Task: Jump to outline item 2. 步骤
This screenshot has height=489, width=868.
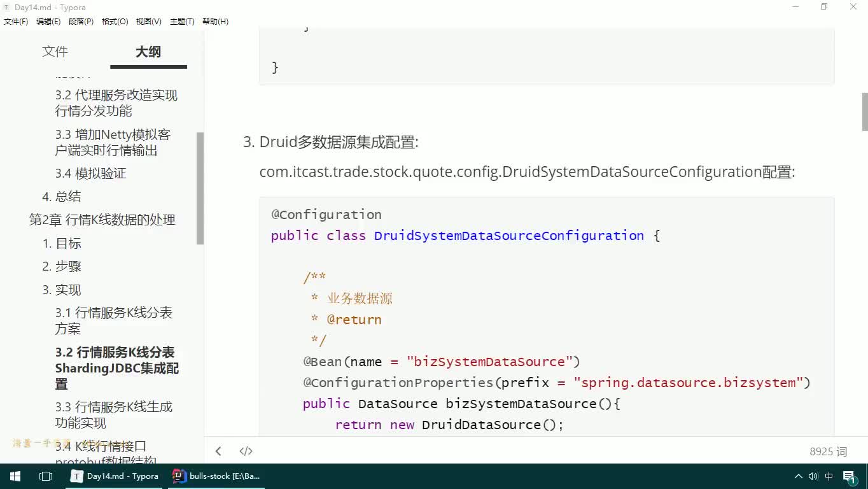Action: point(62,266)
